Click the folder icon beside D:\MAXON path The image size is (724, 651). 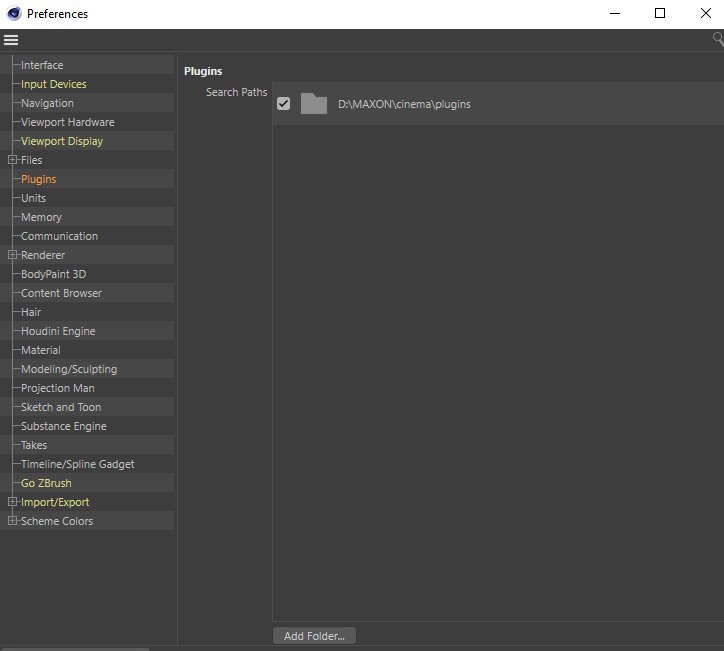coord(314,103)
